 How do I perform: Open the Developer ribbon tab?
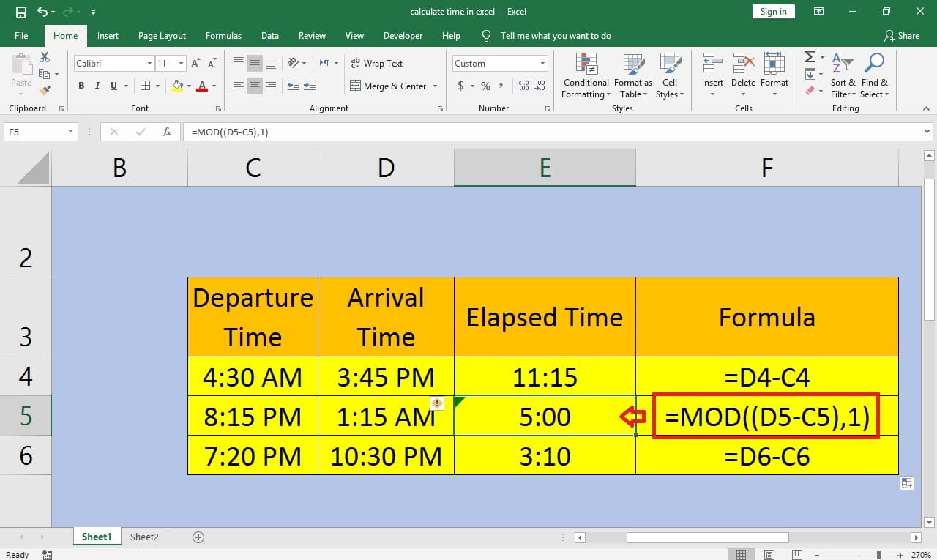(x=403, y=35)
